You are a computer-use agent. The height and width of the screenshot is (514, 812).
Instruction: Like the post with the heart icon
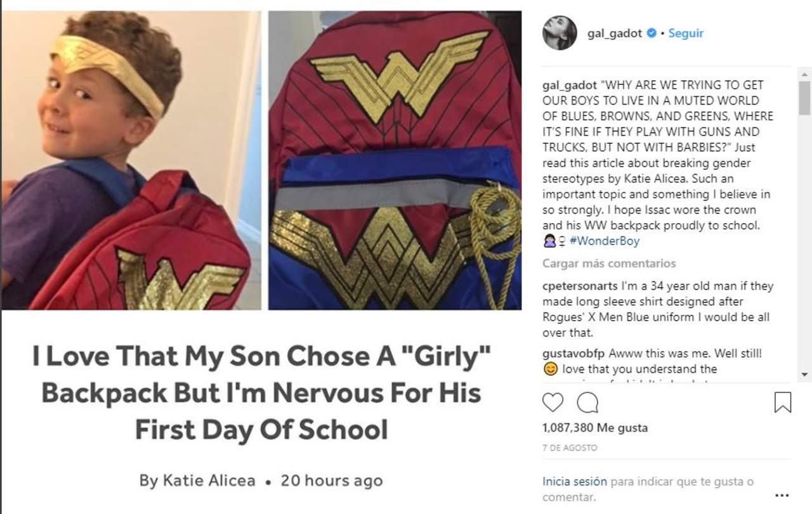click(x=553, y=402)
